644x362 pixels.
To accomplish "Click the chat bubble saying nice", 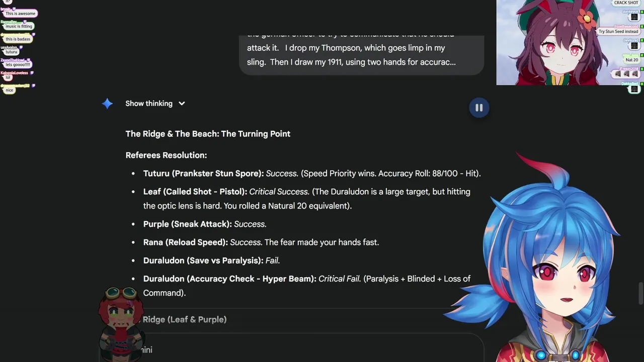I will [10, 90].
